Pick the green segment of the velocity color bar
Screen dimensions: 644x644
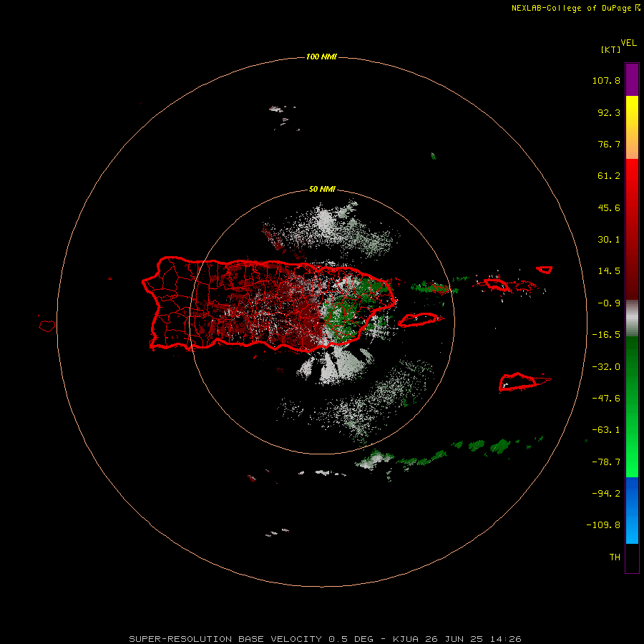tap(632, 406)
